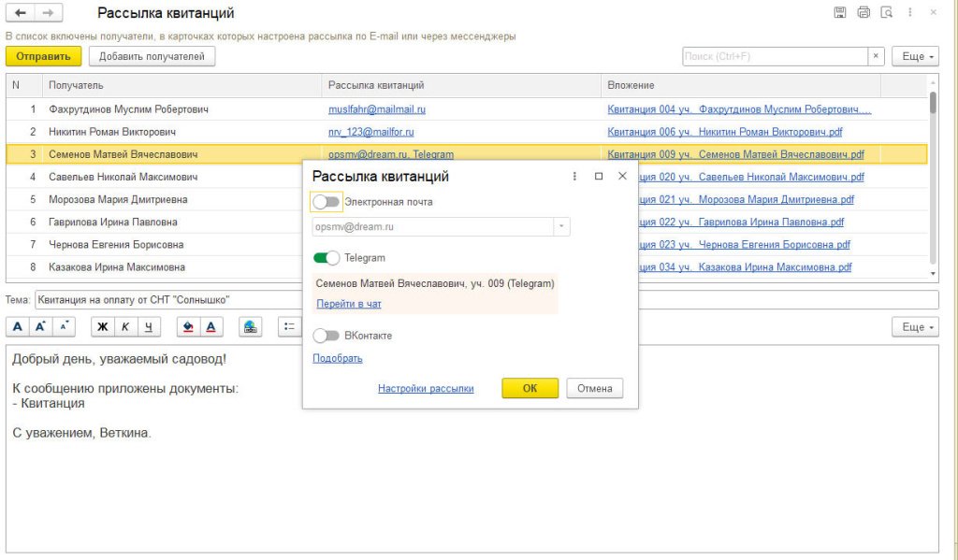
Task: Expand the opsmv@dream.ru email dropdown
Action: coord(561,227)
